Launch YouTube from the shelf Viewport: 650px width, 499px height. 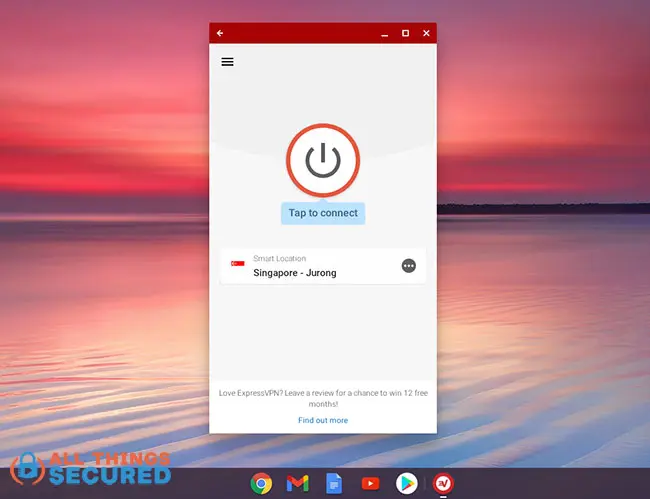pos(370,483)
